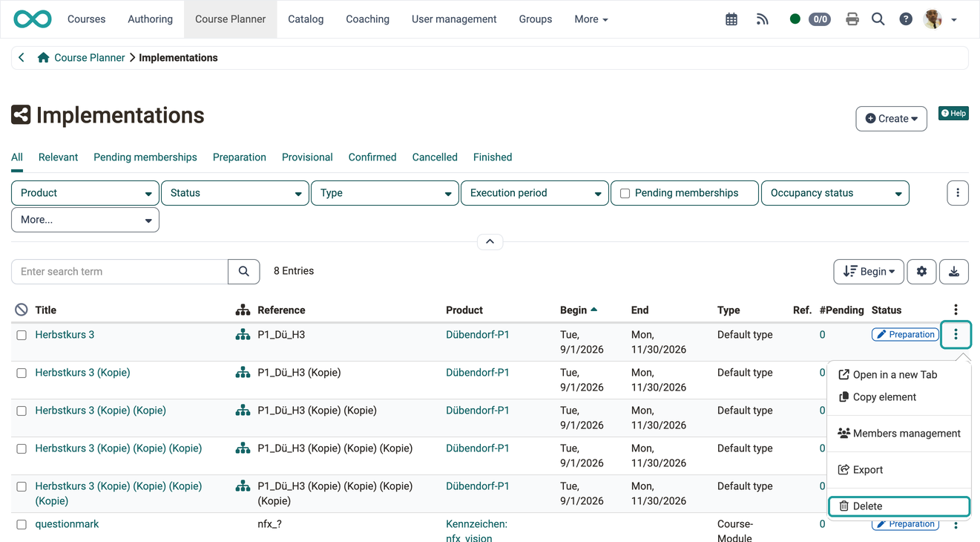This screenshot has width=980, height=542.
Task: Click the user avatar picture
Action: (x=933, y=19)
